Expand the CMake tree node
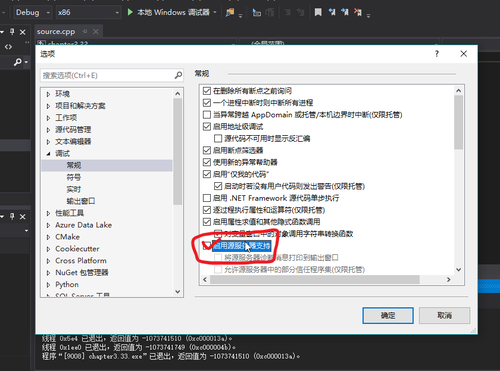Screen dimensions: 500x371 (48, 237)
